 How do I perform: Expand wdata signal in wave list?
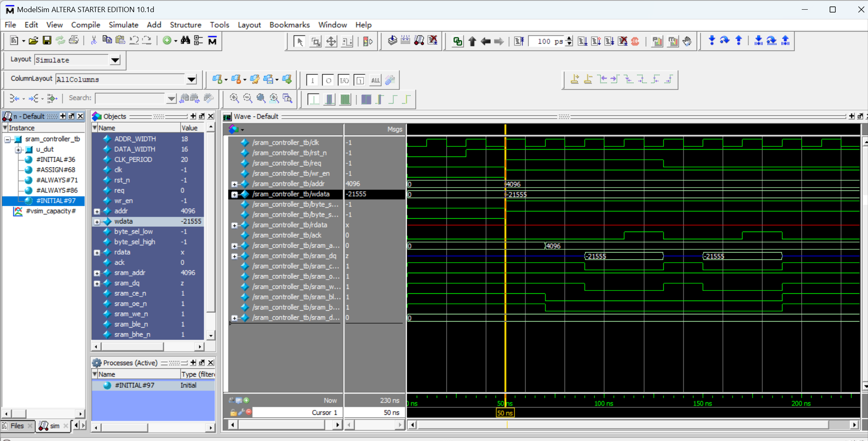234,194
